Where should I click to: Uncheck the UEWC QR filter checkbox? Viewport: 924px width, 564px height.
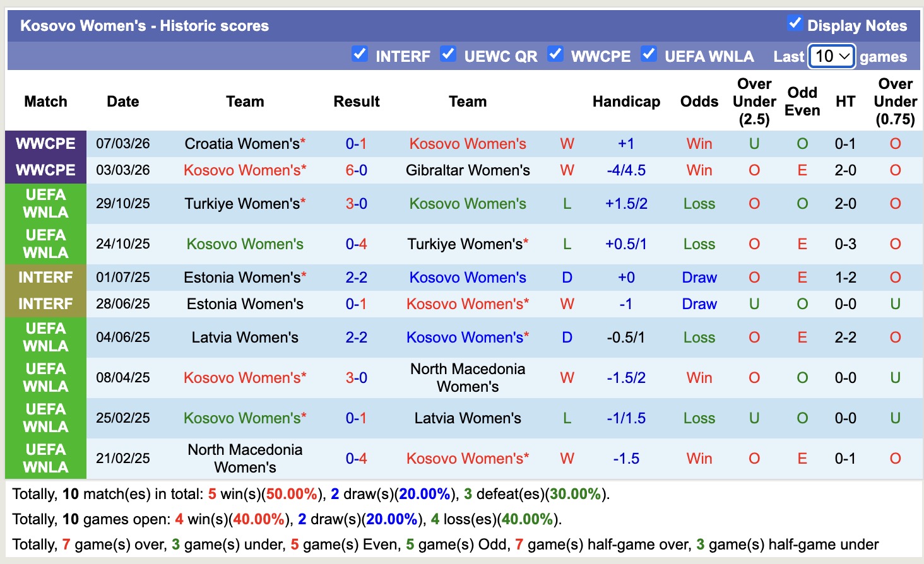click(448, 54)
